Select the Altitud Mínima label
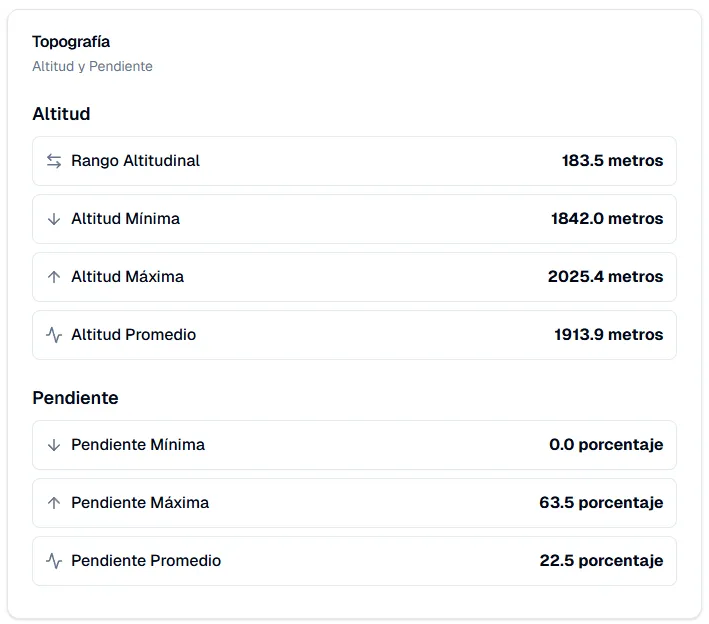Image resolution: width=709 pixels, height=624 pixels. 125,218
